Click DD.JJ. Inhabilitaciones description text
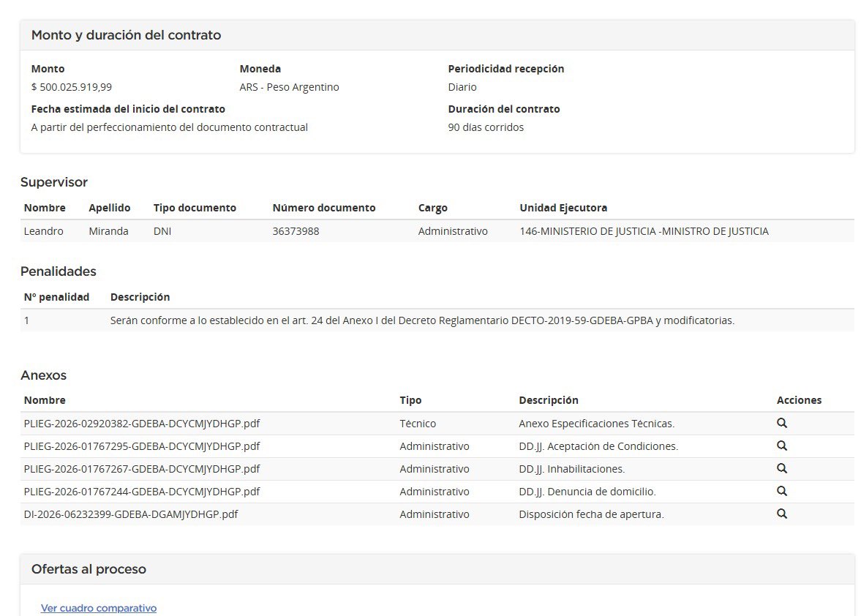This screenshot has height=616, width=861. [x=572, y=469]
